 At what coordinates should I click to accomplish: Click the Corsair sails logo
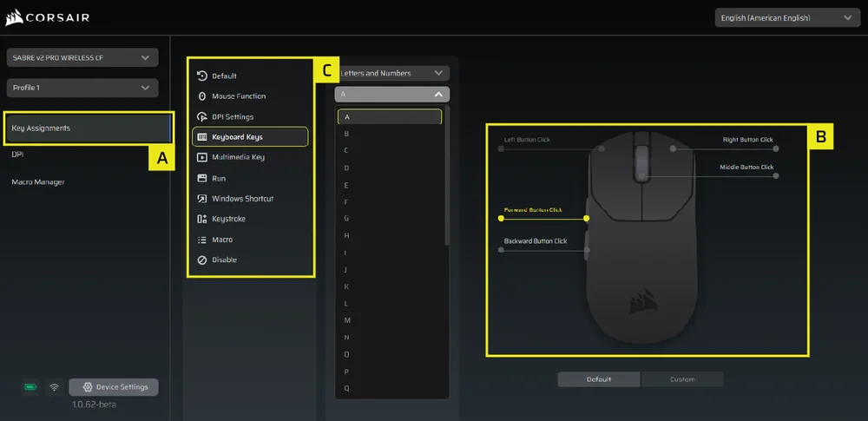coord(15,17)
